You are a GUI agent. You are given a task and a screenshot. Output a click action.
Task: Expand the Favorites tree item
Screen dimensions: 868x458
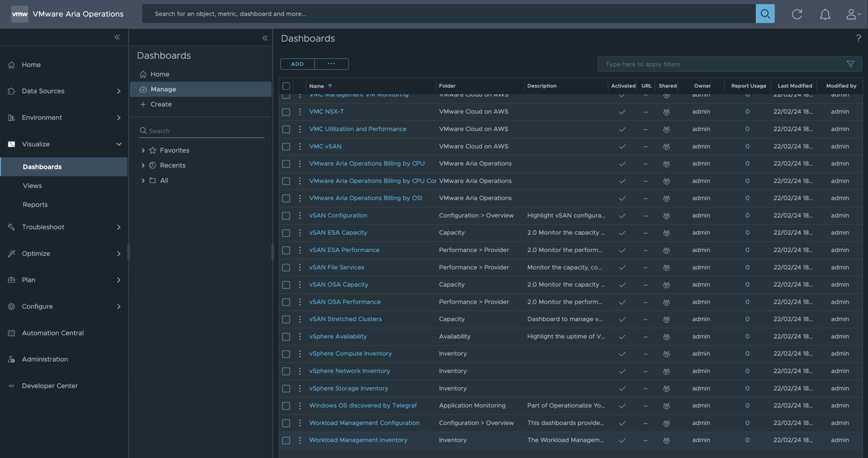(x=143, y=150)
